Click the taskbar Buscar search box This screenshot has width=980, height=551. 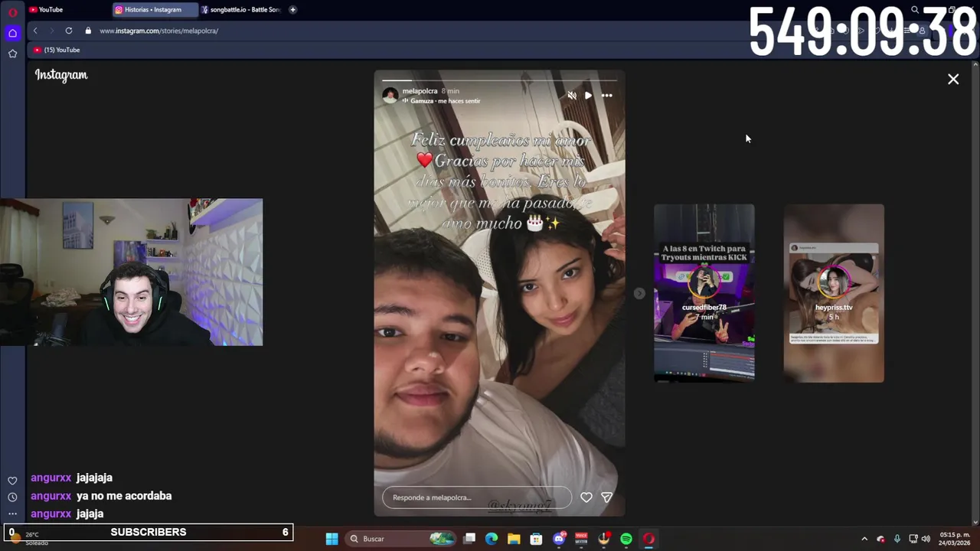coord(400,539)
